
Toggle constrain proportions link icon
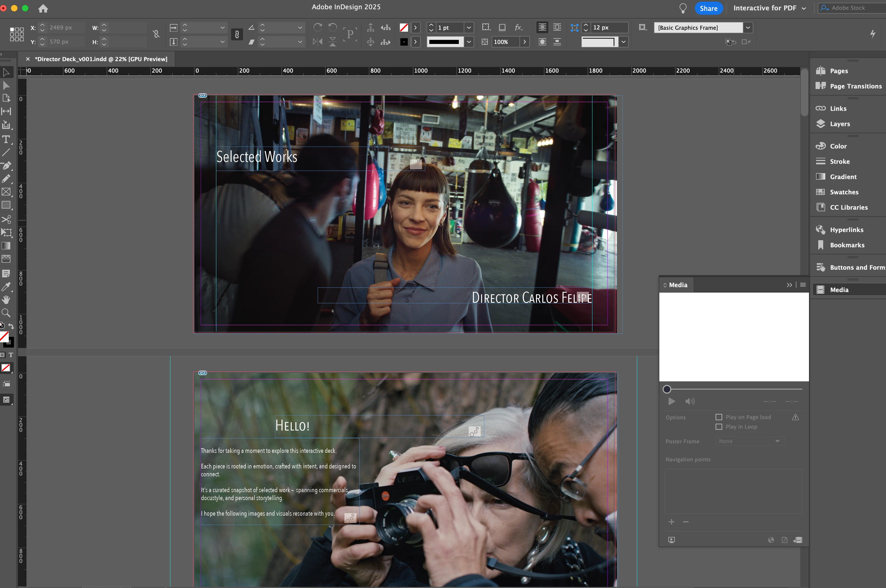[156, 34]
